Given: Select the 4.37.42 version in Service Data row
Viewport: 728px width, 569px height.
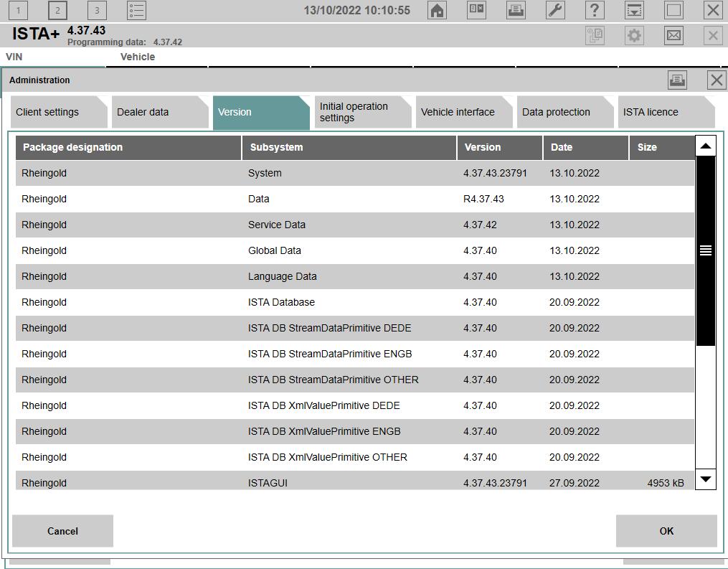Looking at the screenshot, I should (480, 225).
